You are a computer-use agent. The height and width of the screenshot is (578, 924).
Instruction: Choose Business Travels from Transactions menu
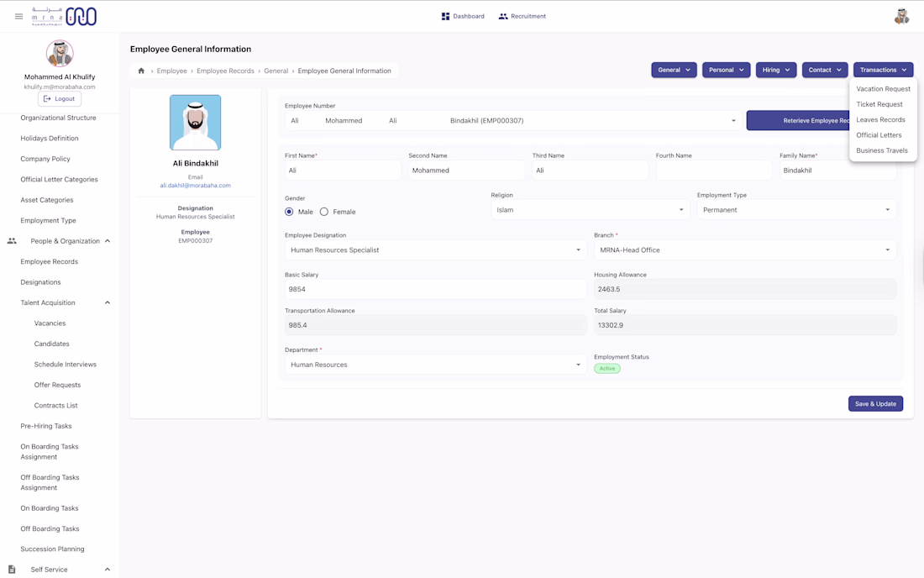(883, 150)
